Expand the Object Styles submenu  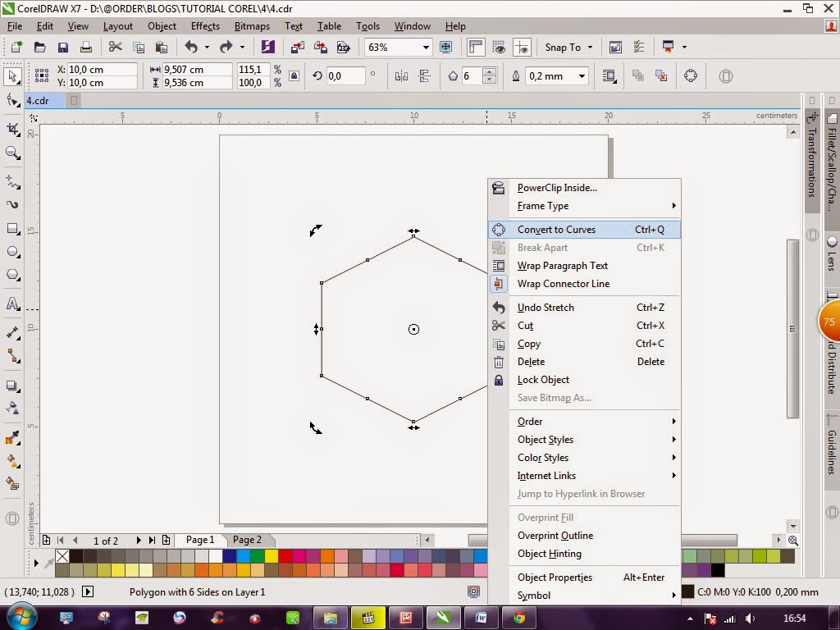point(595,440)
